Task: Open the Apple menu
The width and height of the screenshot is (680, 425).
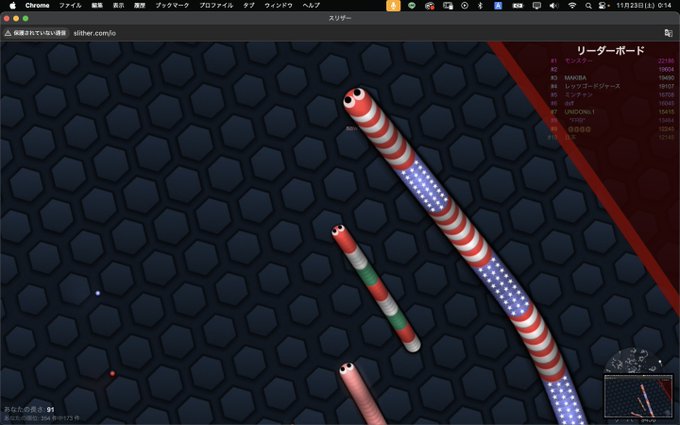Action: tap(12, 6)
